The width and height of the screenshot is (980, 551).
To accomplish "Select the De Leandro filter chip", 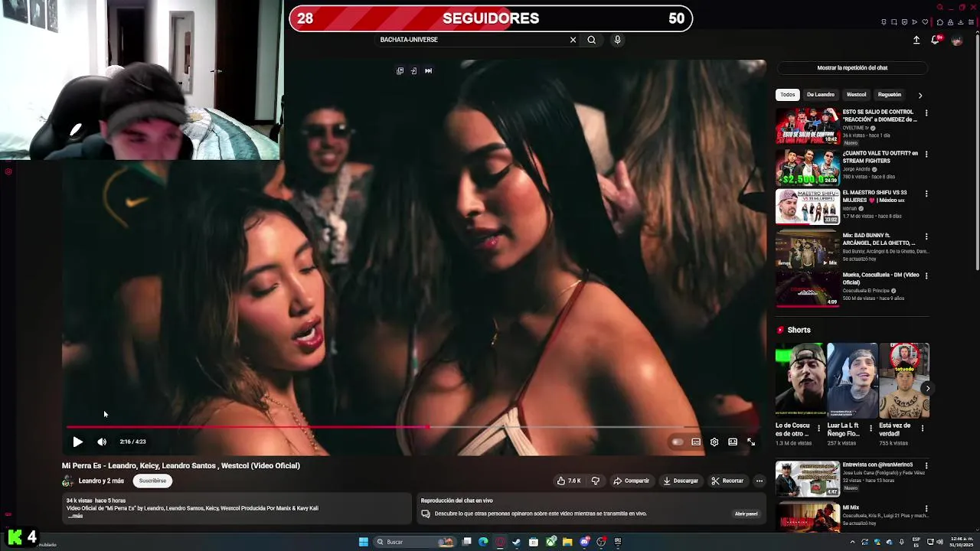I will point(821,95).
